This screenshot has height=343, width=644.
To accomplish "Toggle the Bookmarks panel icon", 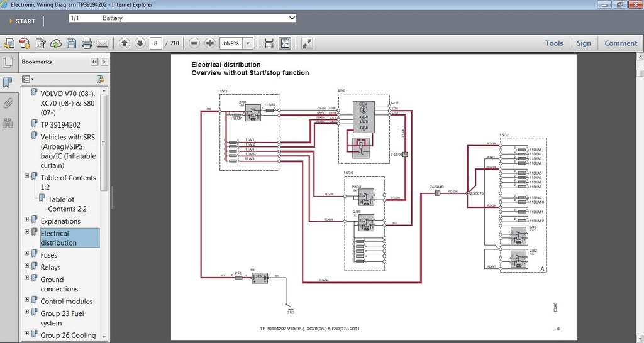I will tap(8, 82).
